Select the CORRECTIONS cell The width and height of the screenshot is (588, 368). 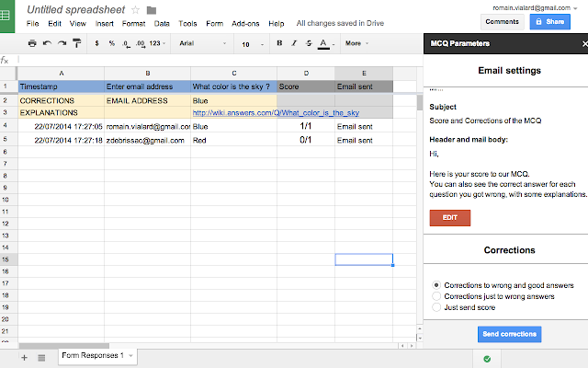tap(62, 100)
